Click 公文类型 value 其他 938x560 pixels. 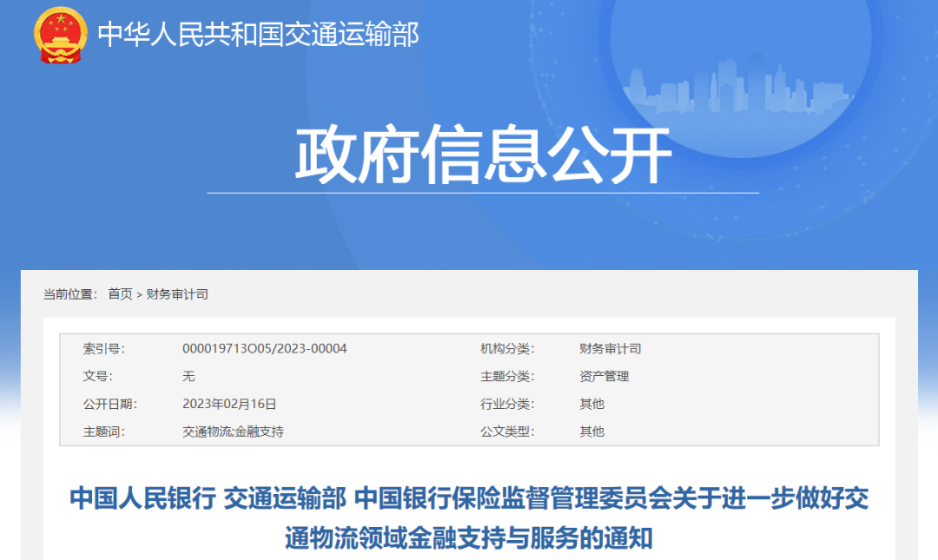(591, 432)
